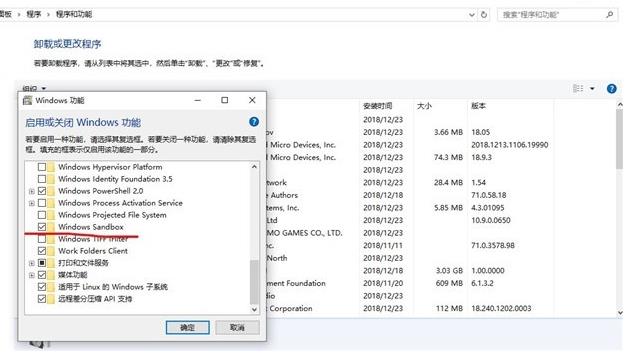Uncheck the 媒体功能 checkbox
The height and width of the screenshot is (362, 636).
42,275
